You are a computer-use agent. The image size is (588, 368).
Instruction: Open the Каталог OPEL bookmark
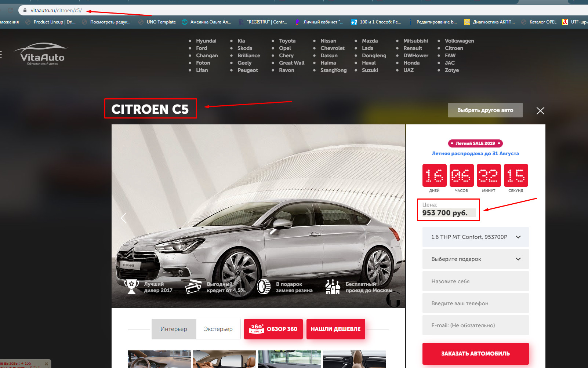539,22
